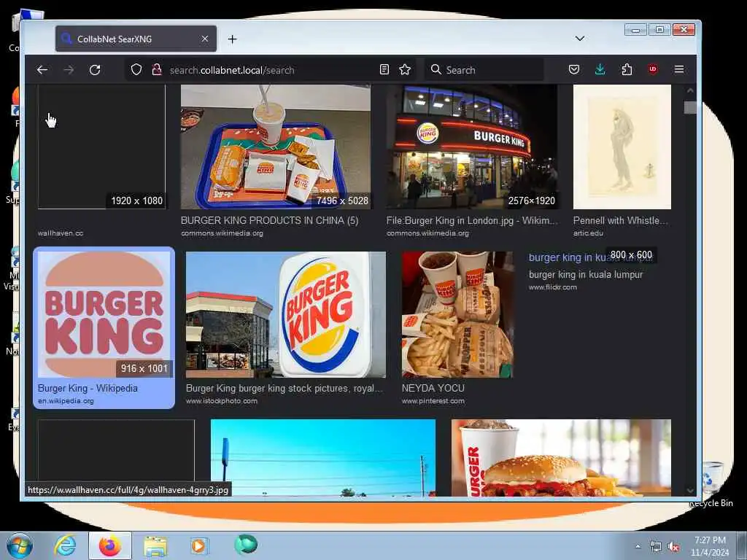Open the tracking protection shield icon
Viewport: 747px width, 560px height.
pyautogui.click(x=136, y=69)
